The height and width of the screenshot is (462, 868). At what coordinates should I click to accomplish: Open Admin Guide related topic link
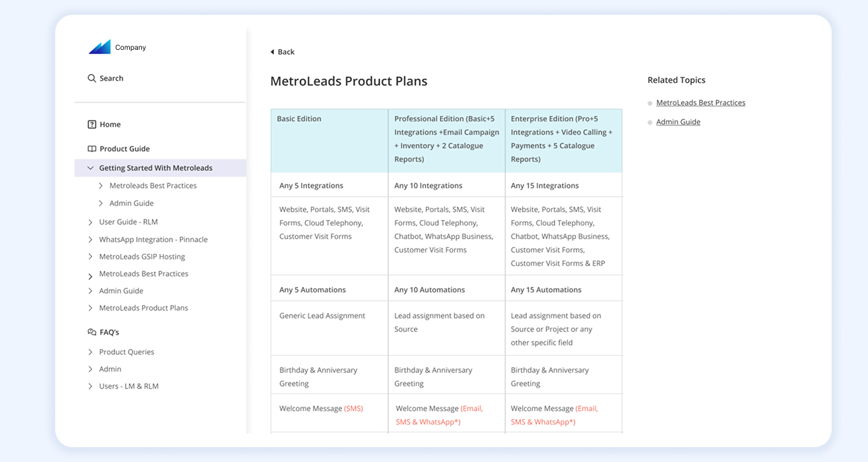click(x=678, y=122)
